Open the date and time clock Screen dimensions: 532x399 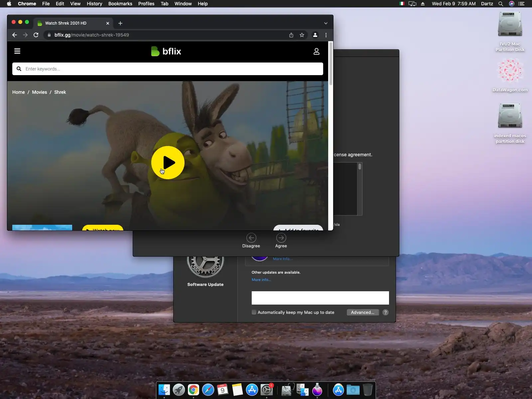click(x=454, y=4)
